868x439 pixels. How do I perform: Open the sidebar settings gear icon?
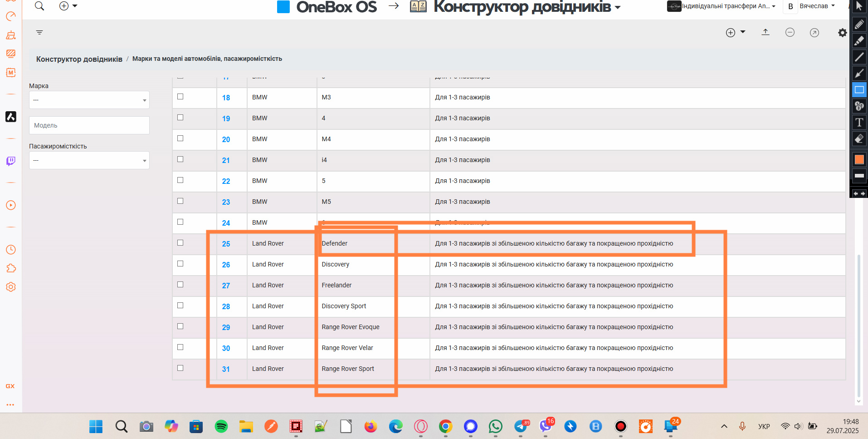coord(11,287)
